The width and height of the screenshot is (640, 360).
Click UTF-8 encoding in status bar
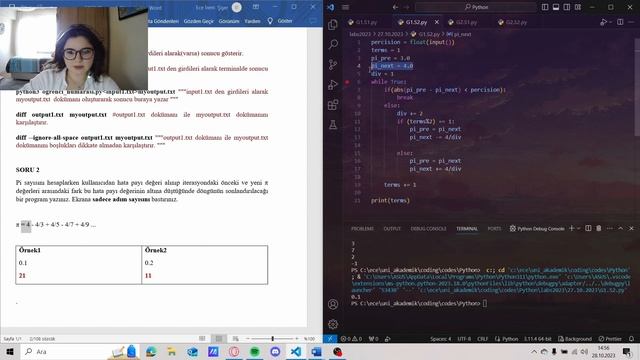(464, 339)
